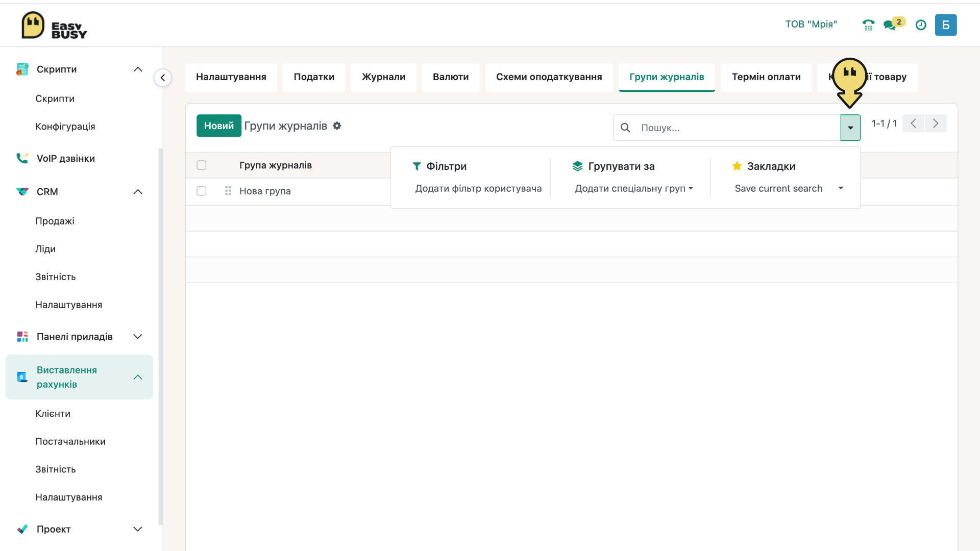Open the Нова група record
Viewport: 980px width, 551px height.
265,191
